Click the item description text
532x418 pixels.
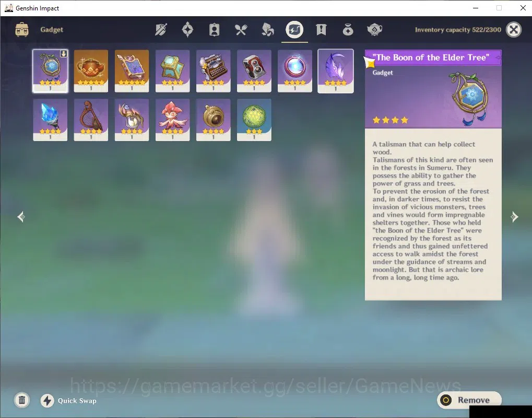pyautogui.click(x=433, y=211)
